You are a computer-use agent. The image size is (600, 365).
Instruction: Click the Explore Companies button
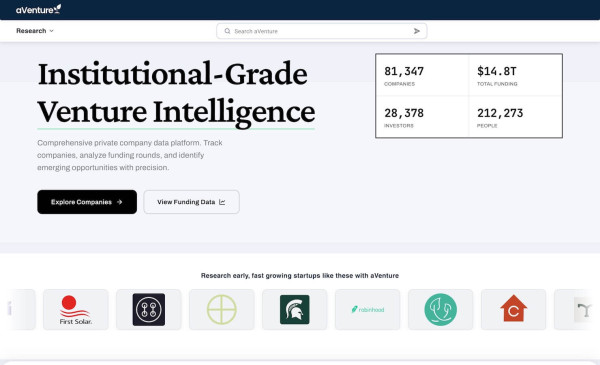pos(87,202)
